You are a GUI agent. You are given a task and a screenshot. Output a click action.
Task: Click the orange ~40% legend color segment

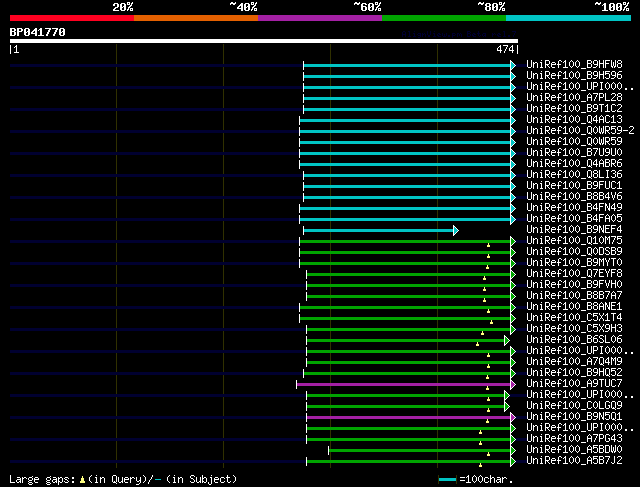195,17
